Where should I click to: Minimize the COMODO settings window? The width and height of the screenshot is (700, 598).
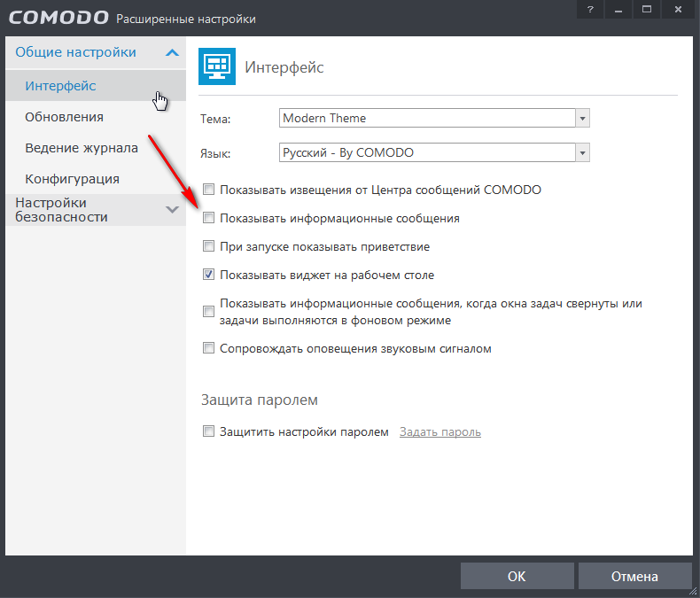click(619, 10)
